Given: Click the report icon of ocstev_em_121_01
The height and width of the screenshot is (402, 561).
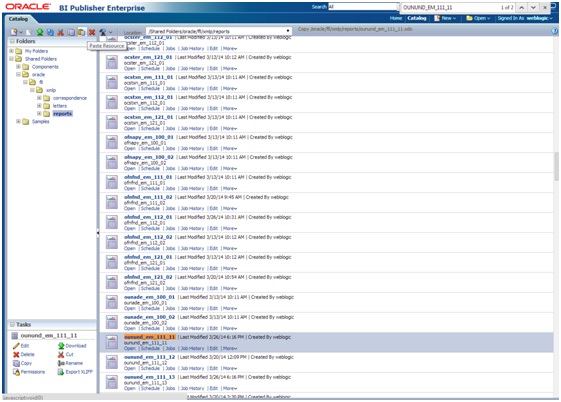Looking at the screenshot, I should pos(112,62).
